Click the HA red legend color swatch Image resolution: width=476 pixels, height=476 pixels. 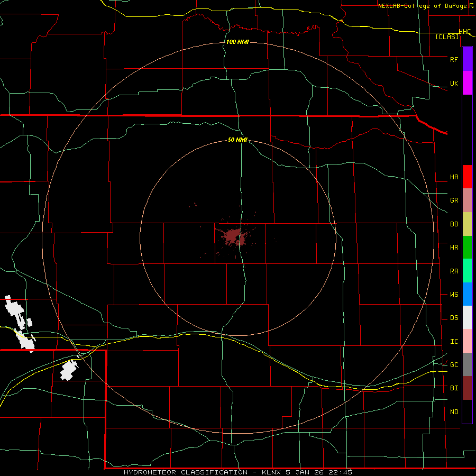pos(467,177)
